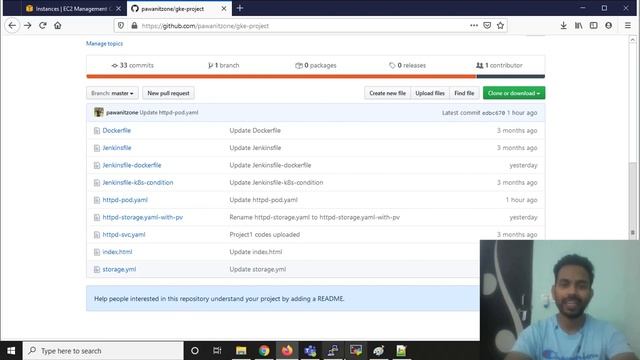Click the browser forward arrow
Viewport: 640px width, 360px height.
(x=28, y=25)
